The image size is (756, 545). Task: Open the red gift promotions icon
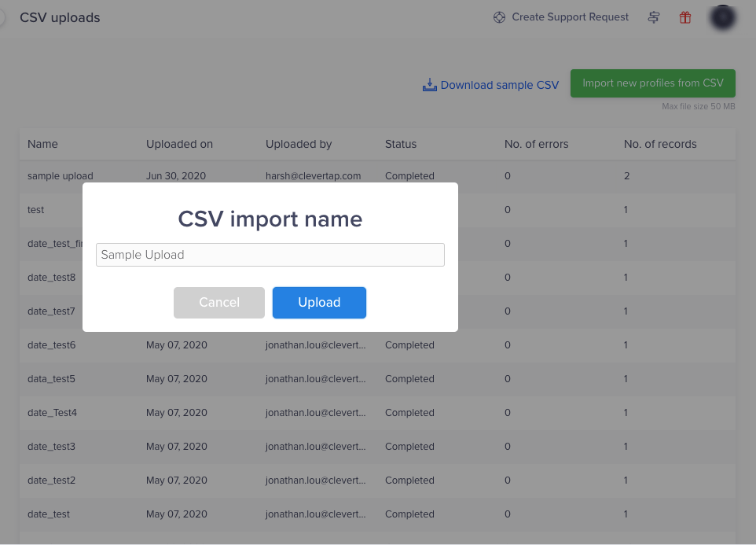(x=684, y=17)
